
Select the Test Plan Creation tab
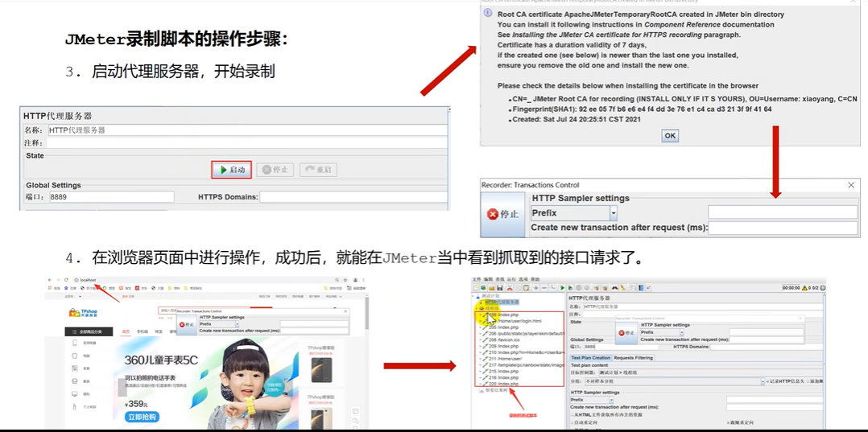[x=591, y=358]
